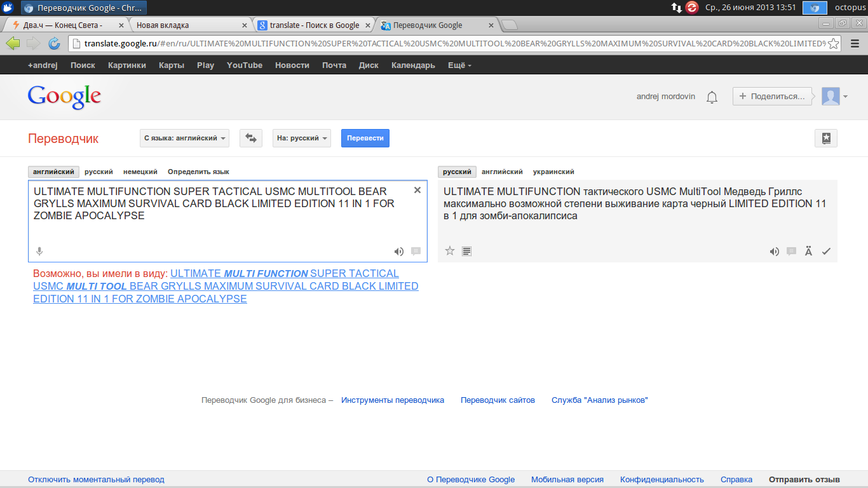Go forward in browser history
868x488 pixels.
[33, 43]
